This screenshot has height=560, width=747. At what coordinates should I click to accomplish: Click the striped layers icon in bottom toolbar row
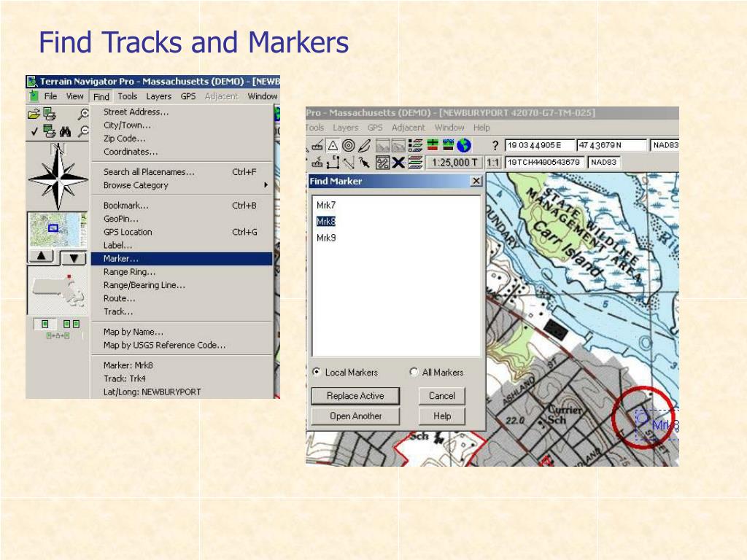click(x=415, y=163)
